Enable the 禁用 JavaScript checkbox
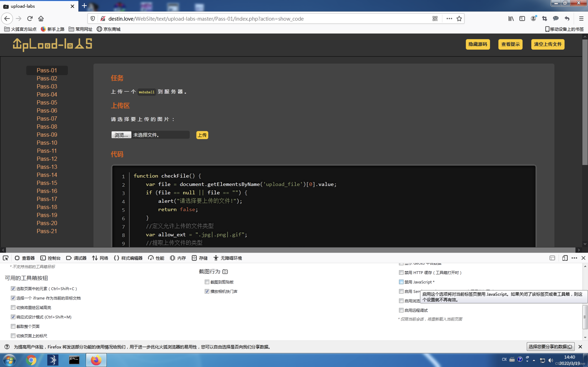 (x=401, y=282)
